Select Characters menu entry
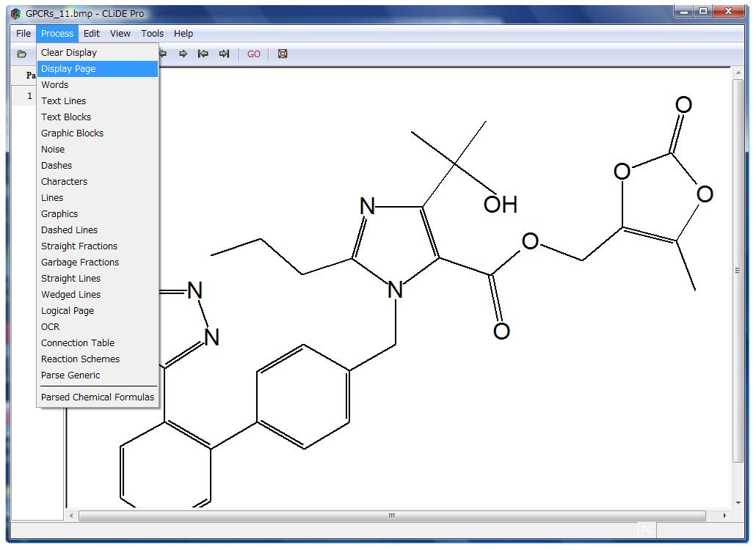756x550 pixels. [98, 182]
